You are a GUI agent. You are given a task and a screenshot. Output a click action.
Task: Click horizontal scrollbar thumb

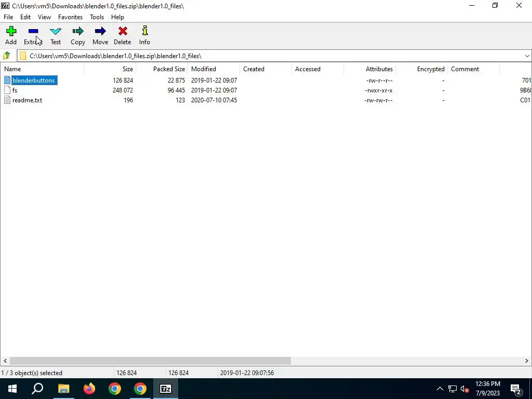[x=150, y=361]
